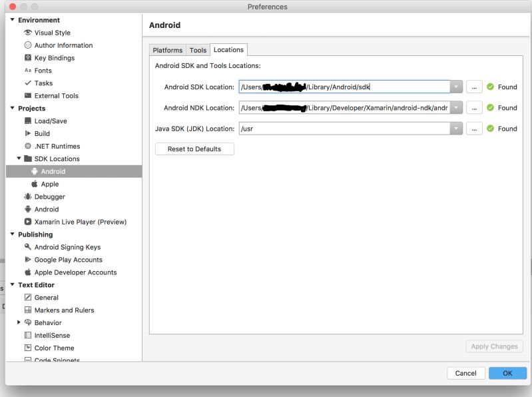This screenshot has width=532, height=397.
Task: Select Android Signing Keys key icon
Action: click(x=28, y=246)
